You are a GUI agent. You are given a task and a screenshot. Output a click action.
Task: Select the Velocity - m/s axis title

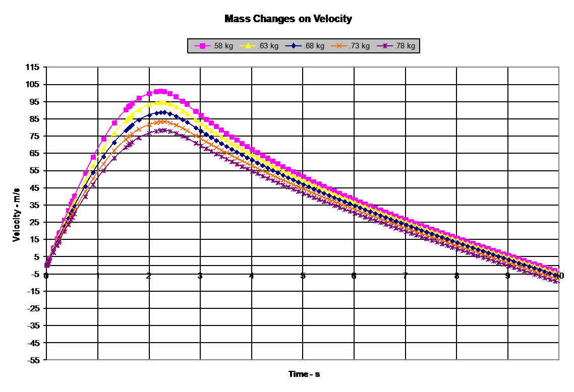pos(16,215)
